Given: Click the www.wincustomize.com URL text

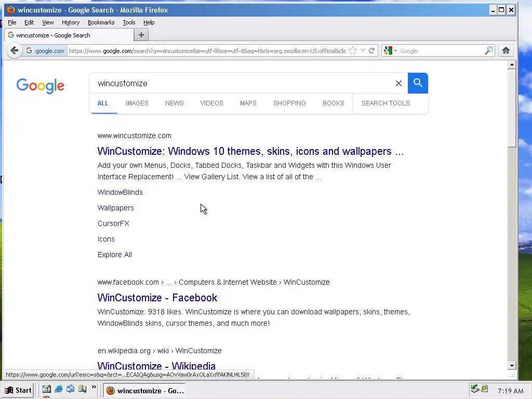Looking at the screenshot, I should coord(135,136).
